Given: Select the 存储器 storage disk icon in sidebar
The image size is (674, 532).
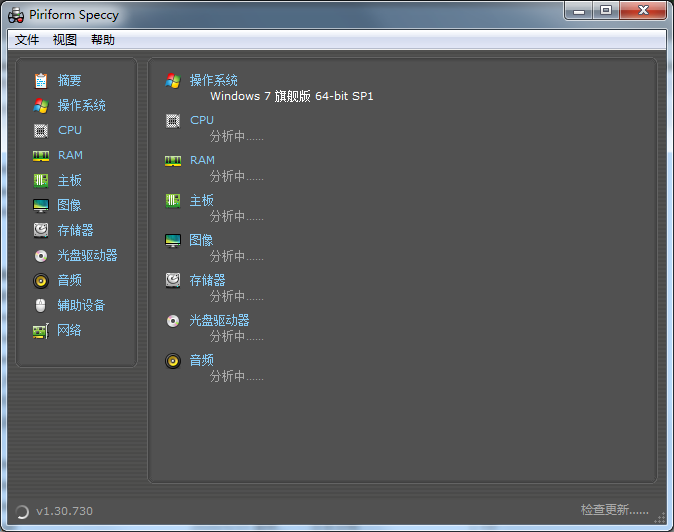Looking at the screenshot, I should [x=41, y=230].
